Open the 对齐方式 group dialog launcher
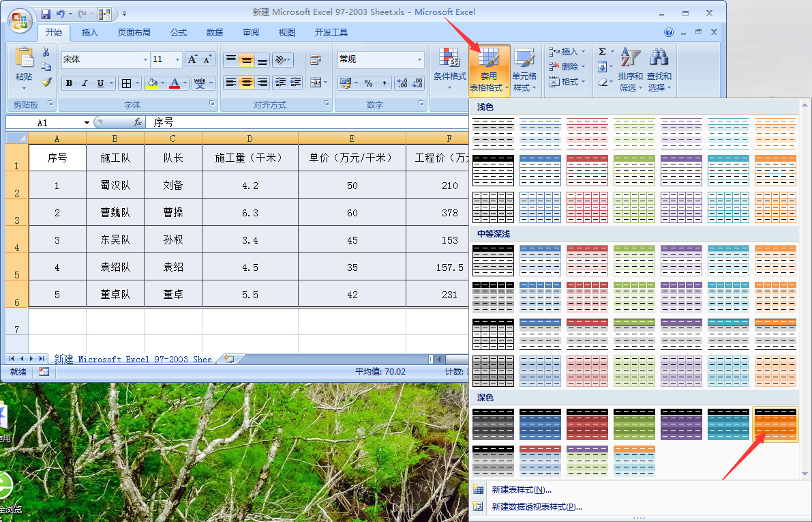Viewport: 812px width, 522px height. (x=327, y=104)
